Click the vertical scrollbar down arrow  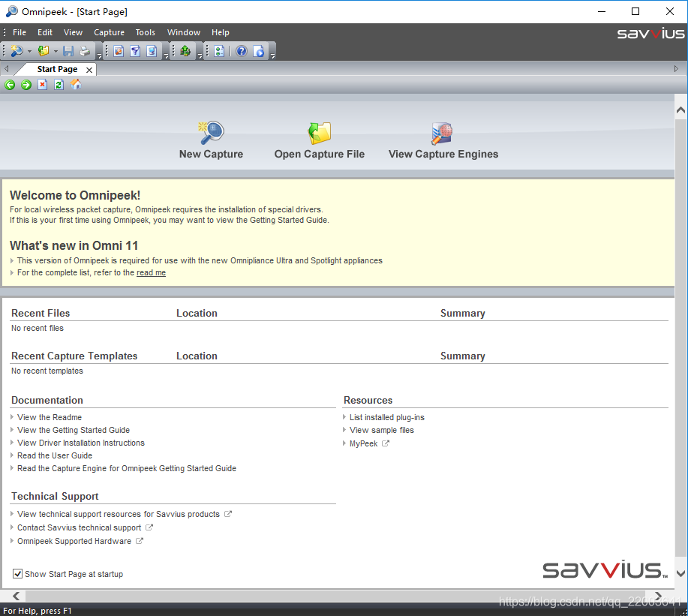pyautogui.click(x=680, y=573)
